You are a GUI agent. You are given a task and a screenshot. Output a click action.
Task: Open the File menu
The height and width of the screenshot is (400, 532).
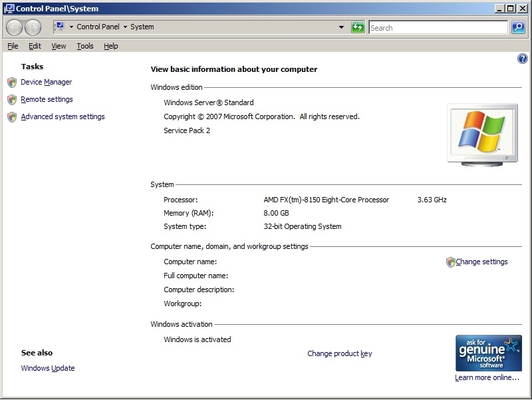tap(13, 46)
